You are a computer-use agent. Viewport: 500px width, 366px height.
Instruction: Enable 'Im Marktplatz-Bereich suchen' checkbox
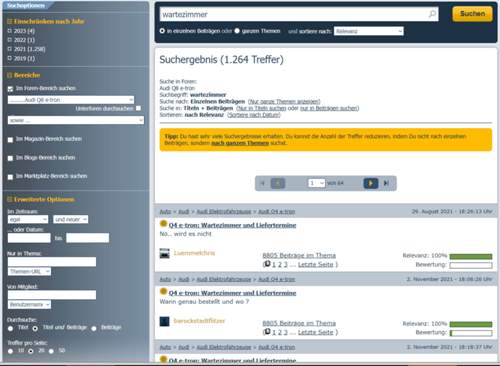click(x=10, y=177)
